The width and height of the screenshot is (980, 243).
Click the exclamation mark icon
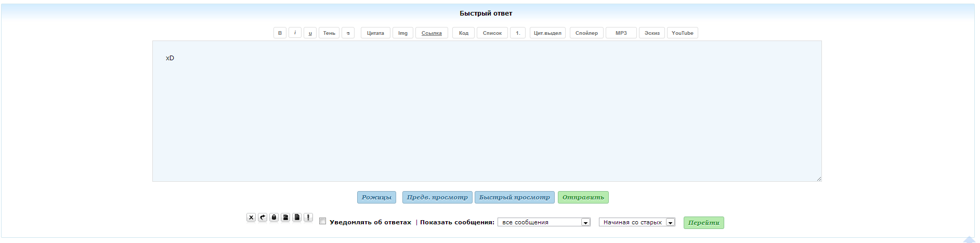tap(308, 218)
